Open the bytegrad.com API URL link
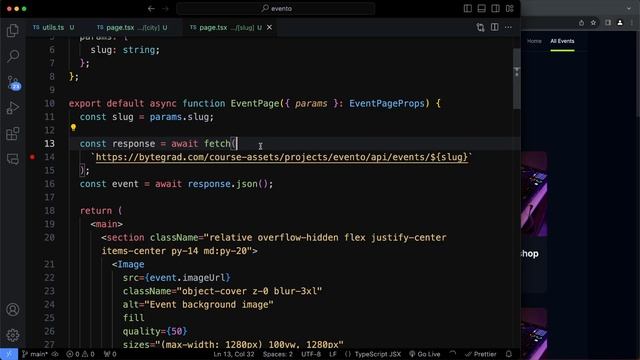Screen dimensions: 640x360 click(282, 157)
